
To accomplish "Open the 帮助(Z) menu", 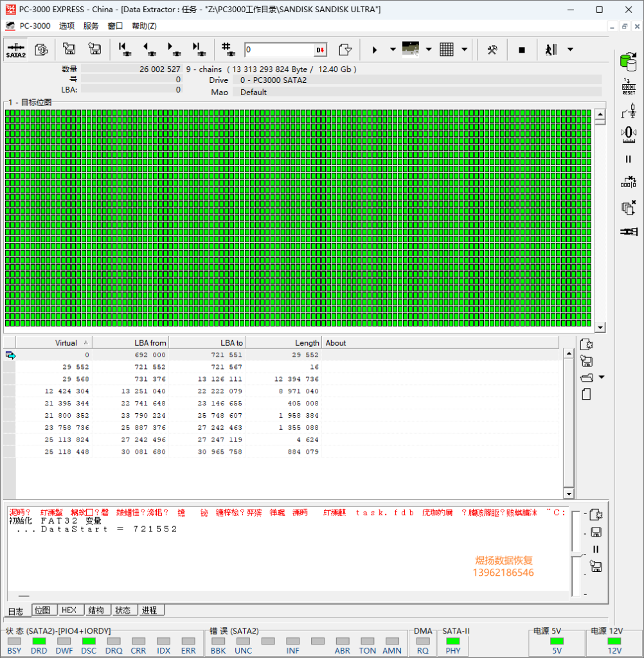I will tap(144, 26).
